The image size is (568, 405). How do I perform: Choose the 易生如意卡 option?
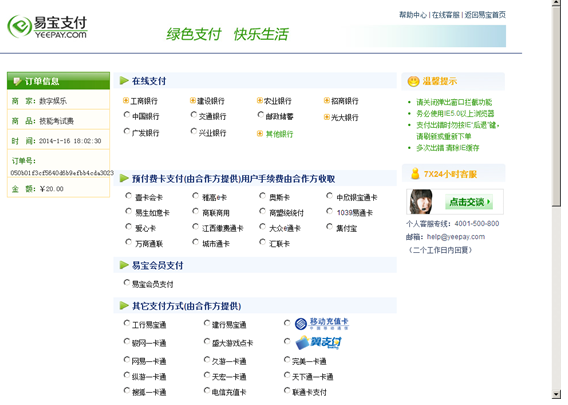128,211
